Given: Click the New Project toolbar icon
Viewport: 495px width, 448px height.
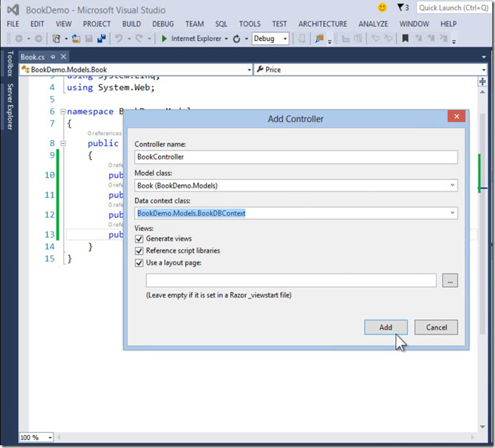Looking at the screenshot, I should click(x=56, y=39).
